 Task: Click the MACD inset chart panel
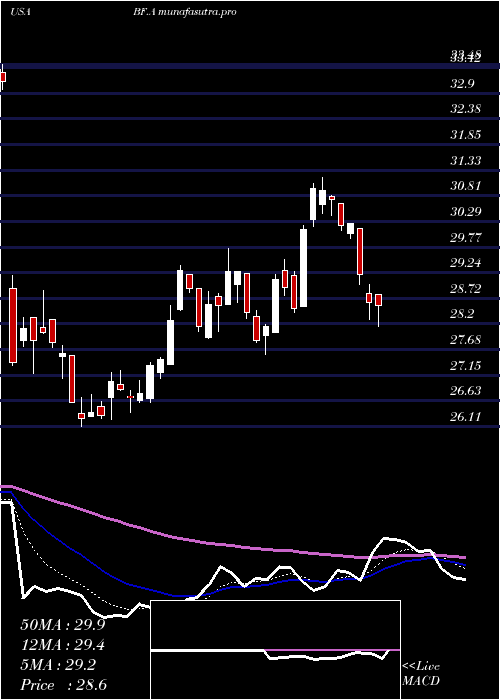[x=275, y=650]
